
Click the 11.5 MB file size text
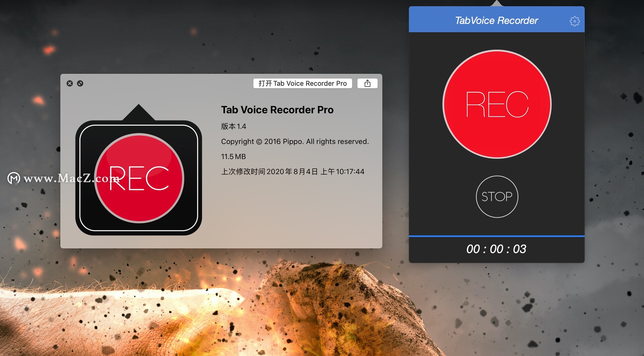pyautogui.click(x=233, y=157)
